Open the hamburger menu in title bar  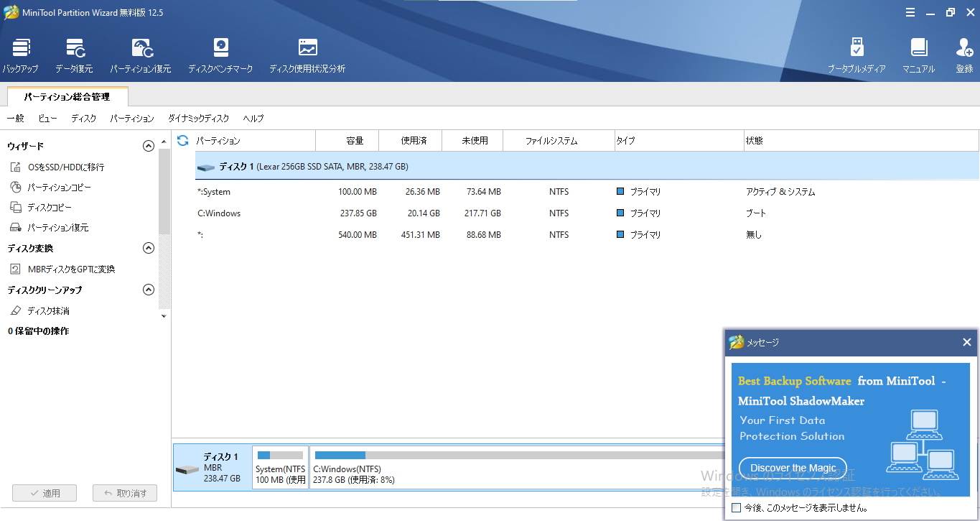pyautogui.click(x=910, y=12)
